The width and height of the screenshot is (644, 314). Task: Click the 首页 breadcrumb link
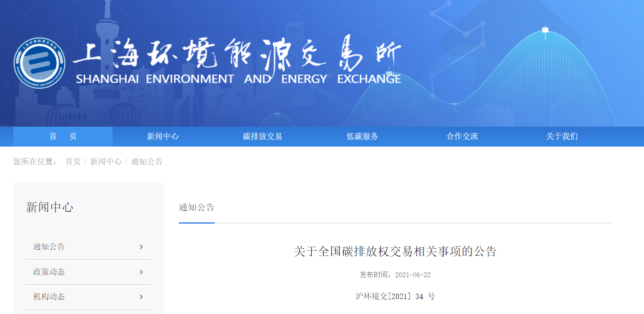73,162
